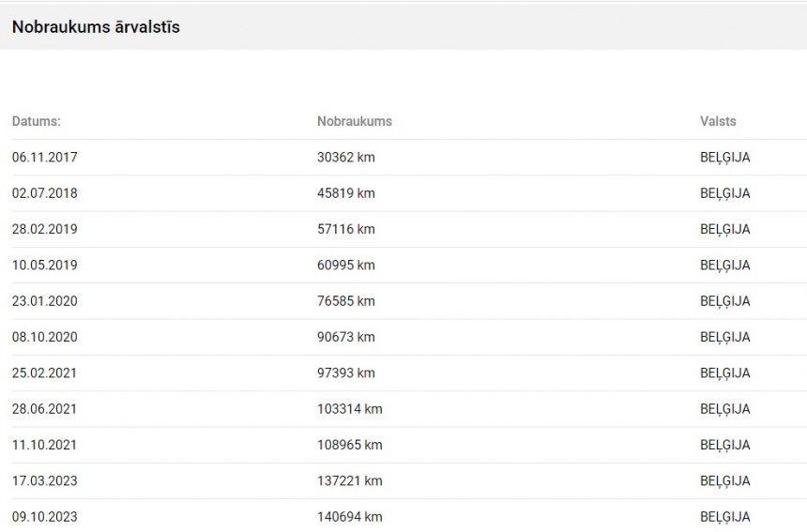This screenshot has height=532, width=807.
Task: Select the Nobraukums column header
Action: click(354, 121)
